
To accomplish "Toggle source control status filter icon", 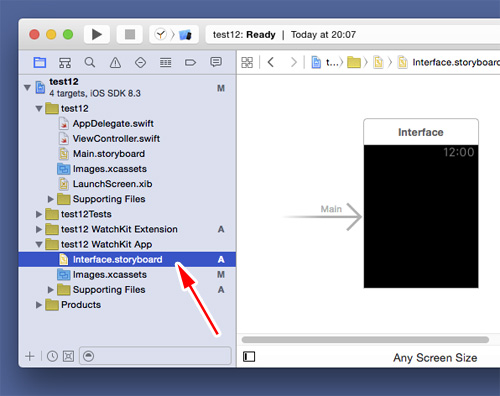I will (68, 356).
